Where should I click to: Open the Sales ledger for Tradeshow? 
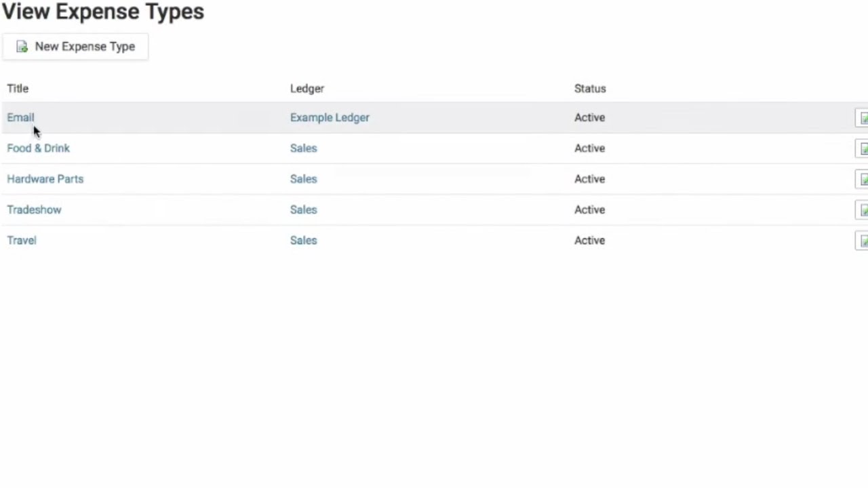pos(303,209)
